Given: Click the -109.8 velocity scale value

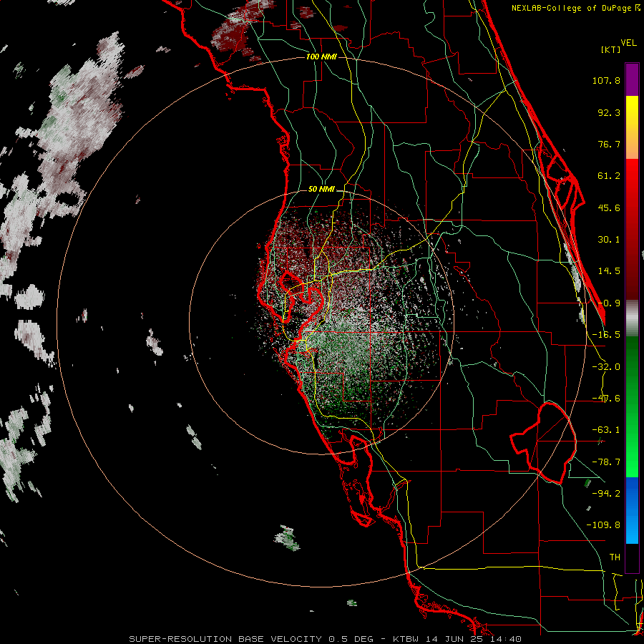Looking at the screenshot, I should [604, 525].
